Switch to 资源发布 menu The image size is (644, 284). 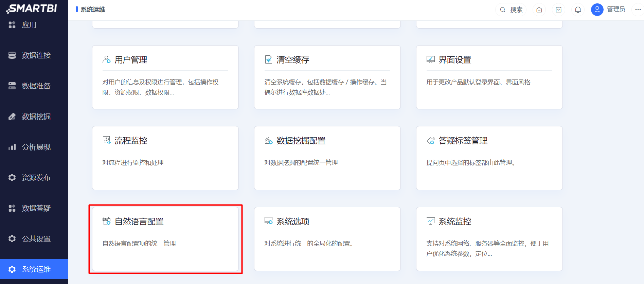click(36, 178)
